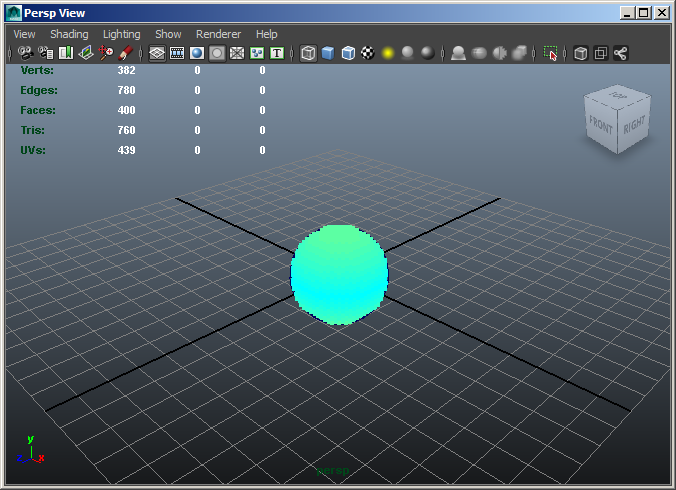Click the Isolate Select icon

pos(551,53)
